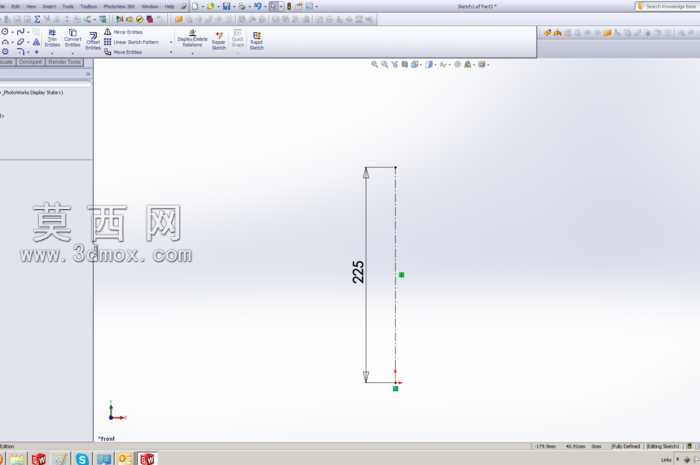Select the sketch fillet tool
This screenshot has width=700, height=465.
[21, 52]
